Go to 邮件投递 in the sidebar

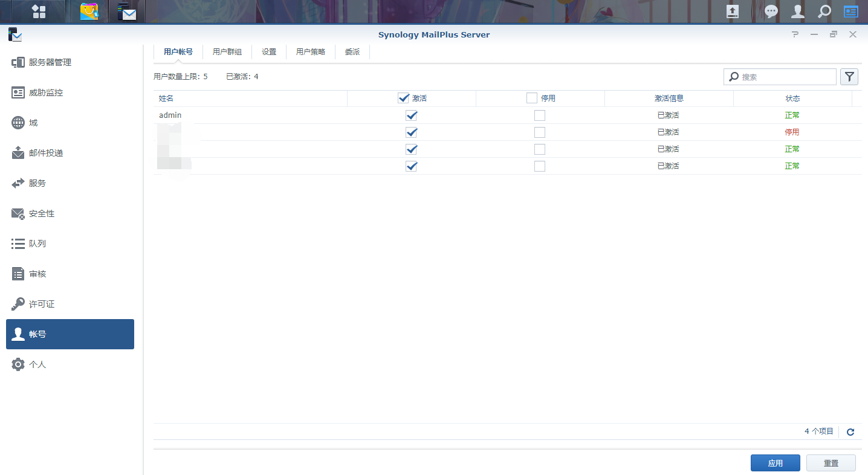[x=46, y=153]
